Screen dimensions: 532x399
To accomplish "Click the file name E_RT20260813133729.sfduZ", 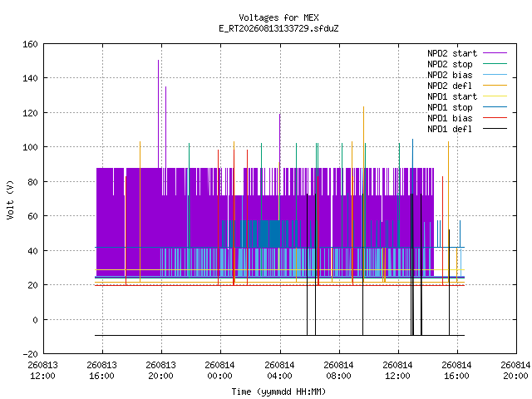I will [x=278, y=28].
